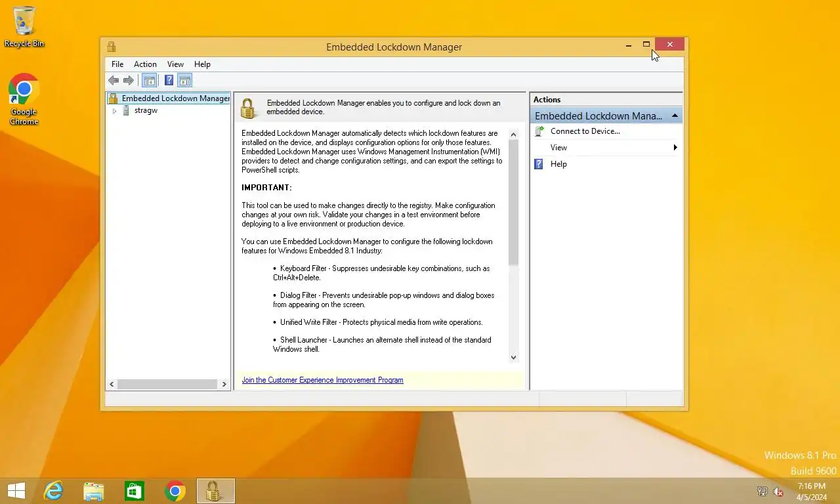Viewport: 840px width, 504px height.
Task: Minimize the Embedded Lockdown Manager window
Action: coord(629,45)
